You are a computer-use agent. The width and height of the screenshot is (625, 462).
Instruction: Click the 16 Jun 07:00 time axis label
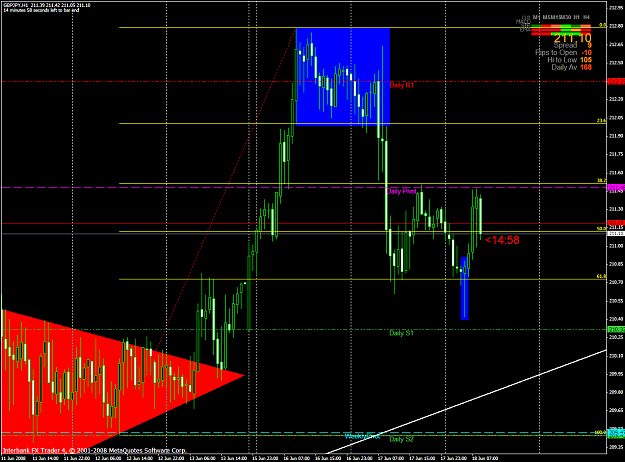coord(296,458)
